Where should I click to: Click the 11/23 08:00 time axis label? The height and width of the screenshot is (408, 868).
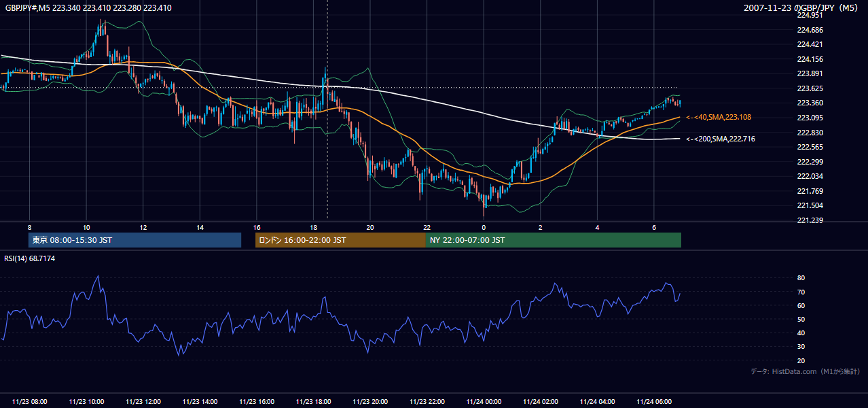29,402
